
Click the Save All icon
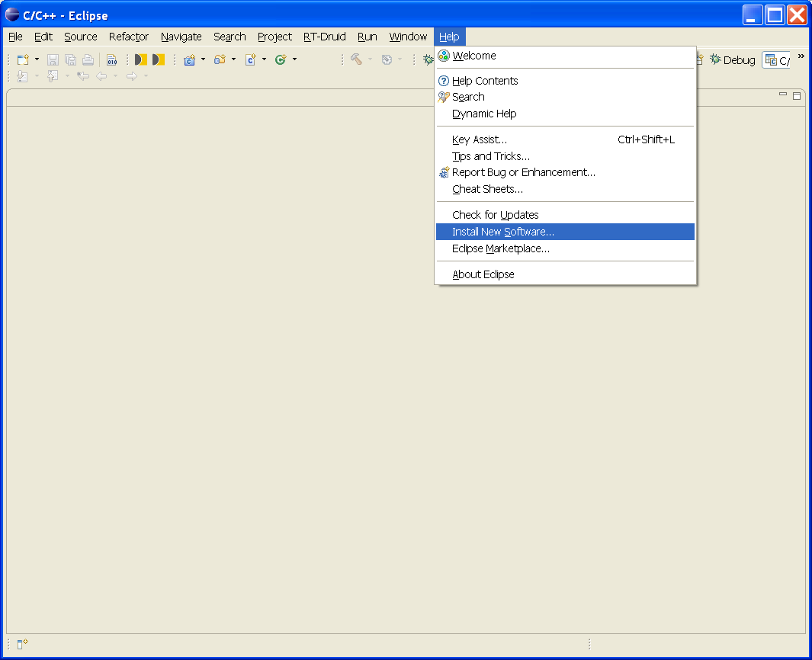coord(70,59)
